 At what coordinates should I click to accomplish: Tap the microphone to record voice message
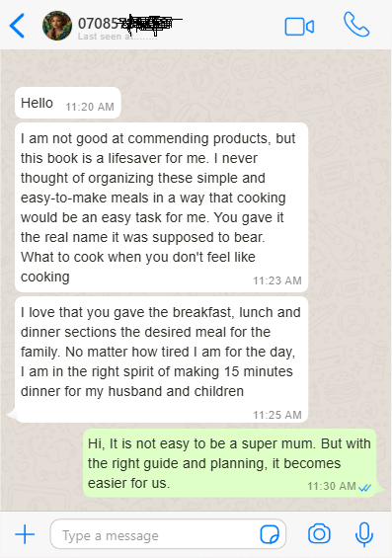364,534
